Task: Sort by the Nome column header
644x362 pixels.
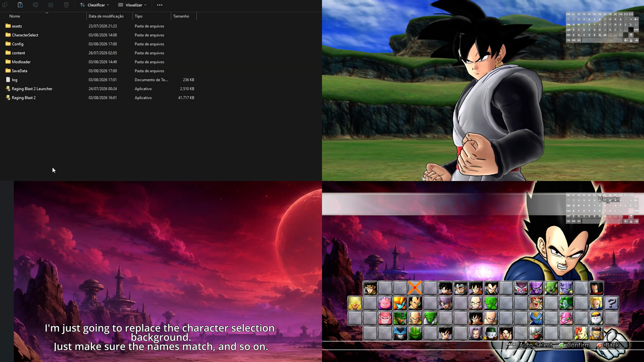Action: click(x=15, y=16)
